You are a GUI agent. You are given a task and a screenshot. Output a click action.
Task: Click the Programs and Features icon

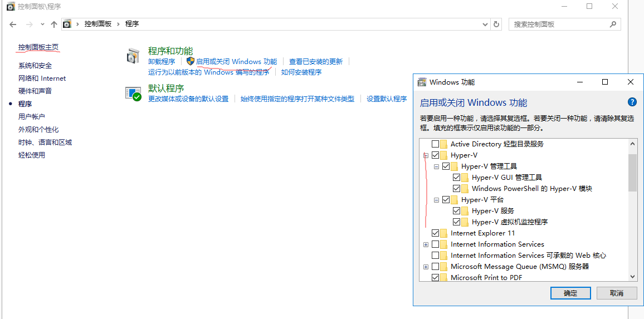pos(133,56)
